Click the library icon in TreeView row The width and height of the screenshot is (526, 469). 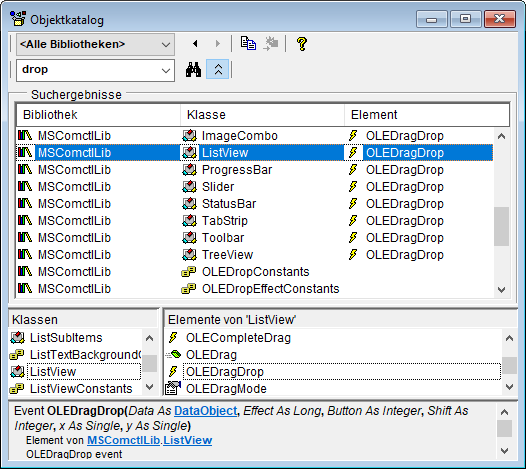click(x=25, y=254)
